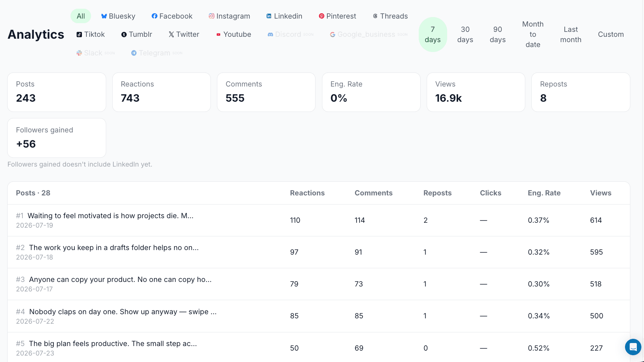The image size is (644, 362).
Task: Click the Followers gained +56 card
Action: 57,138
